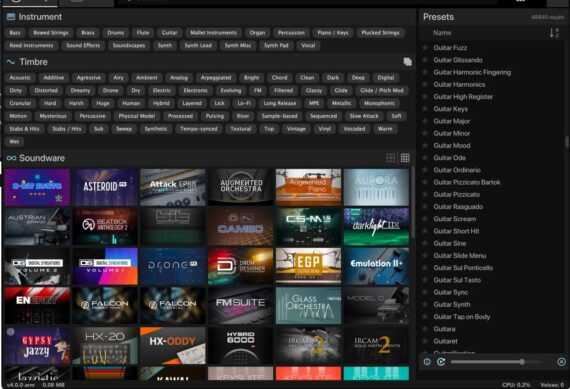Open the Asteroid soundware thumbnail
Viewport: 570px width, 389px height.
[x=105, y=187]
